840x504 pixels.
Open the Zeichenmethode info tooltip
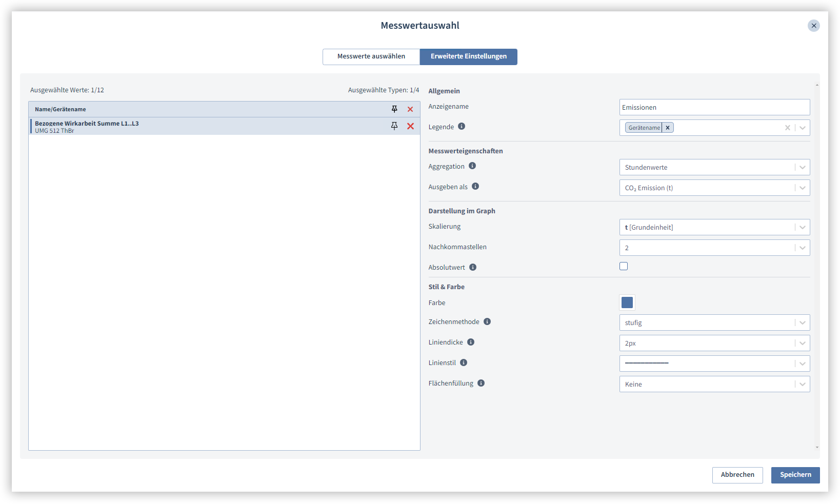pos(487,321)
